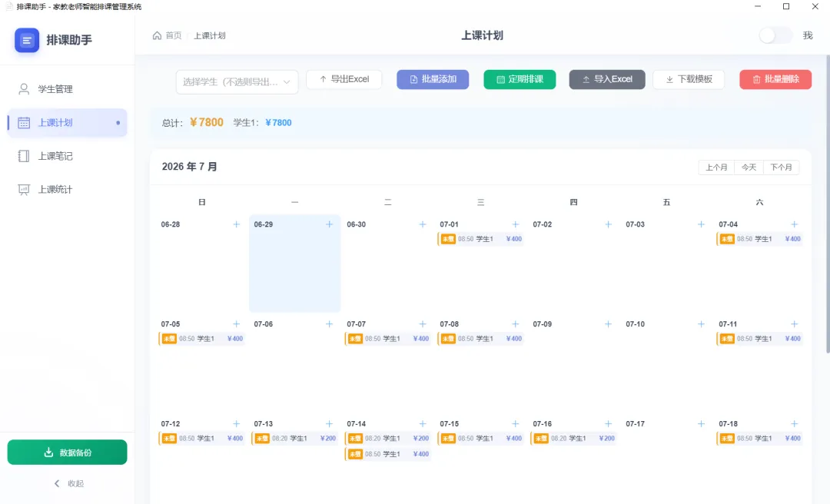Click the 排课助手 app logo icon

tap(27, 40)
